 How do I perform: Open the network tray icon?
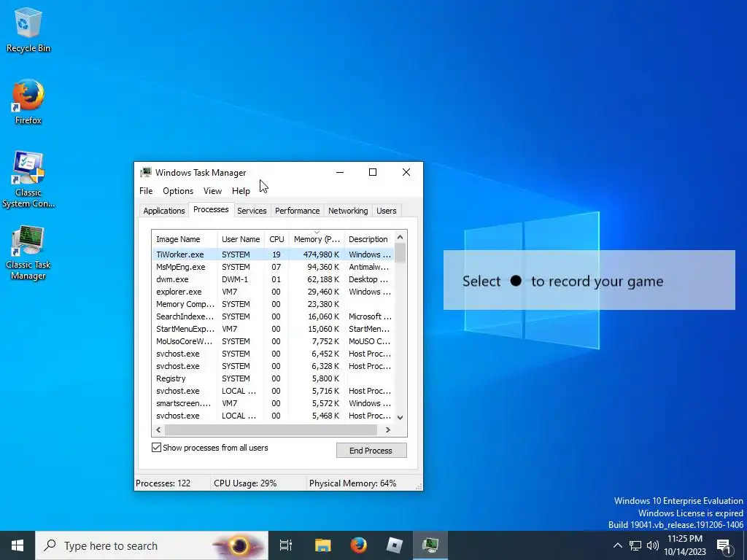635,545
